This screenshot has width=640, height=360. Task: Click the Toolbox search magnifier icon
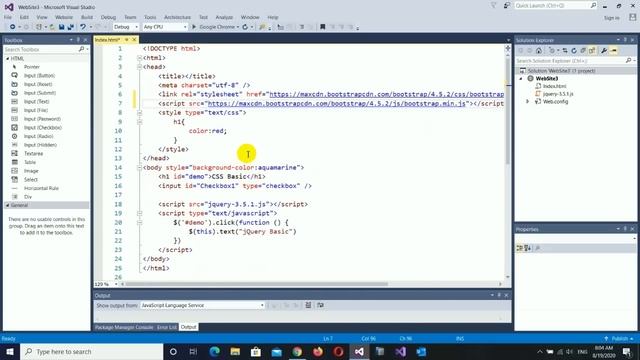point(81,49)
